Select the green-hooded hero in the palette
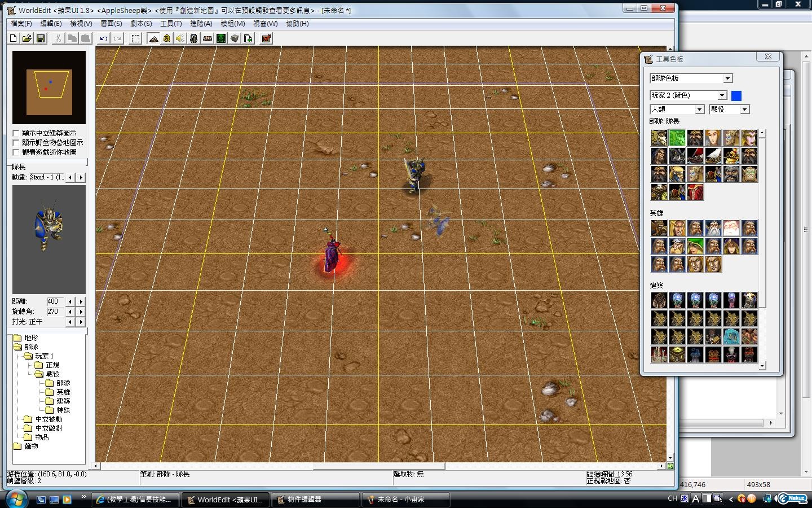 coord(695,246)
